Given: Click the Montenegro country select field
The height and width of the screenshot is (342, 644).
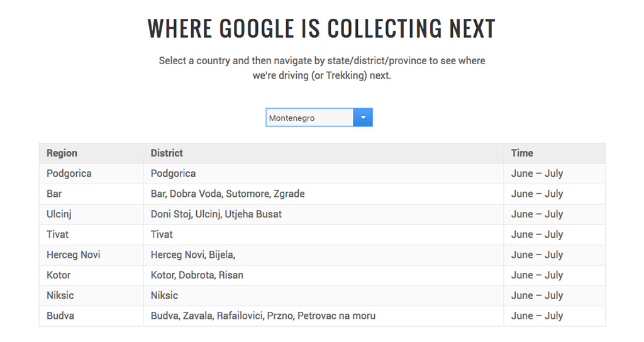Looking at the screenshot, I should (x=319, y=118).
